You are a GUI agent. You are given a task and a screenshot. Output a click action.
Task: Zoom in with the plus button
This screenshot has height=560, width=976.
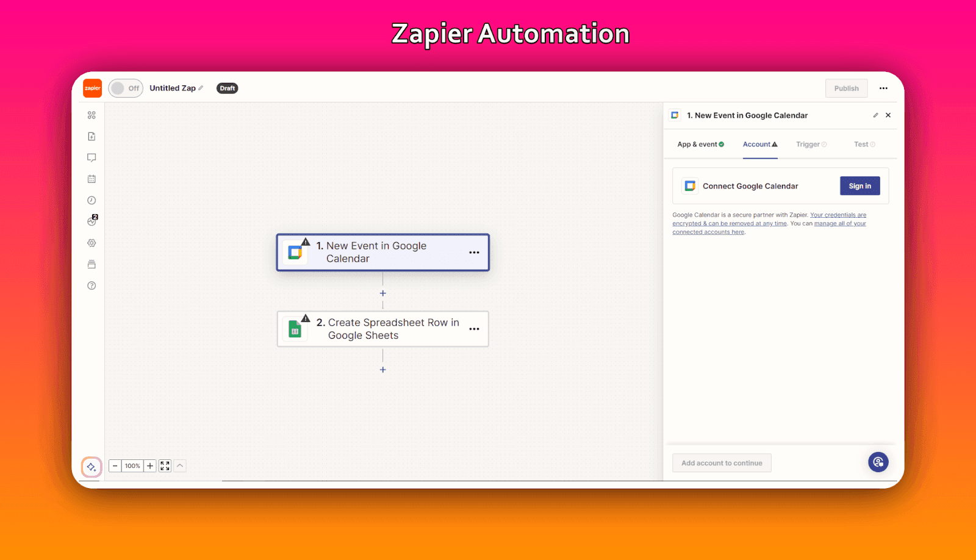(150, 466)
